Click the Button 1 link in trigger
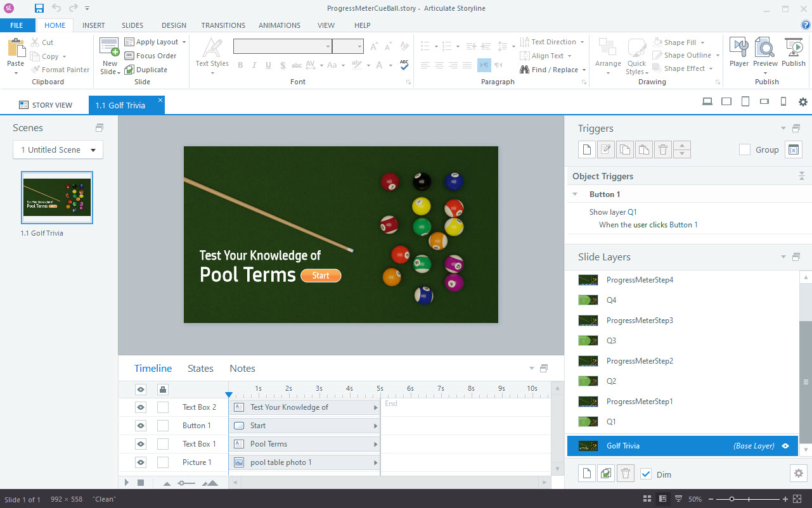The width and height of the screenshot is (812, 508). [x=683, y=225]
